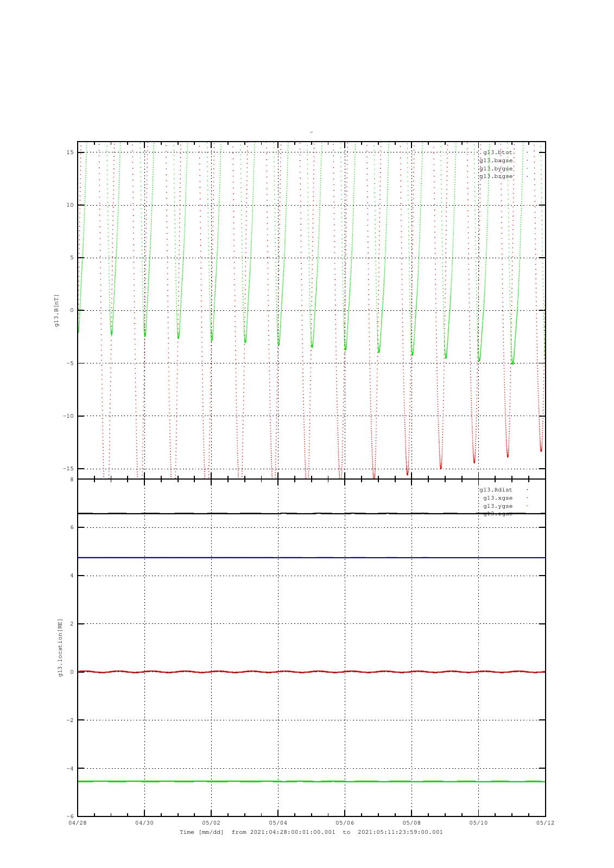Image resolution: width=614 pixels, height=868 pixels.
Task: Click the -4 tick on the location axis
Action: (70, 769)
